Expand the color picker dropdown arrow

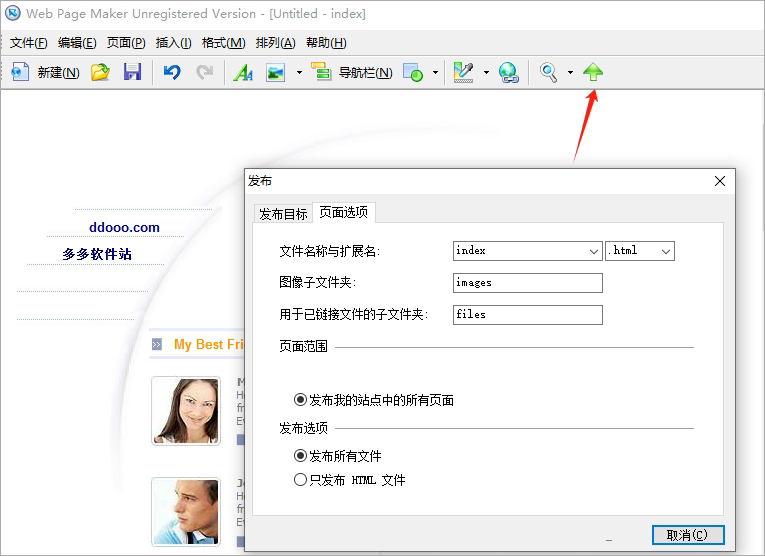tap(486, 73)
